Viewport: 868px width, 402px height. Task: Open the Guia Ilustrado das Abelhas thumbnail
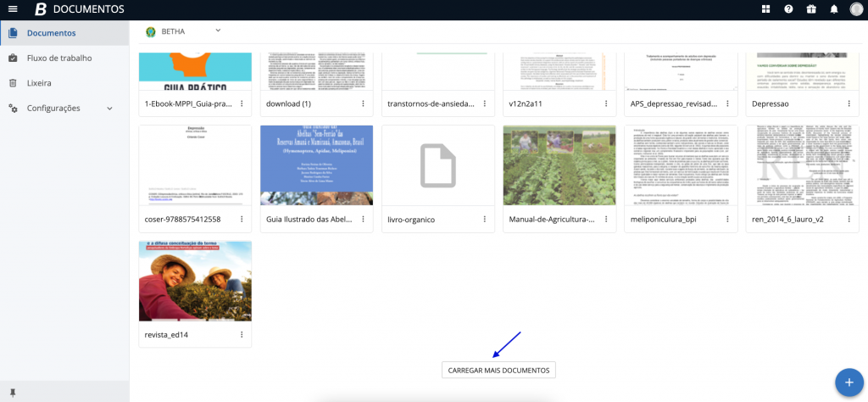point(316,165)
